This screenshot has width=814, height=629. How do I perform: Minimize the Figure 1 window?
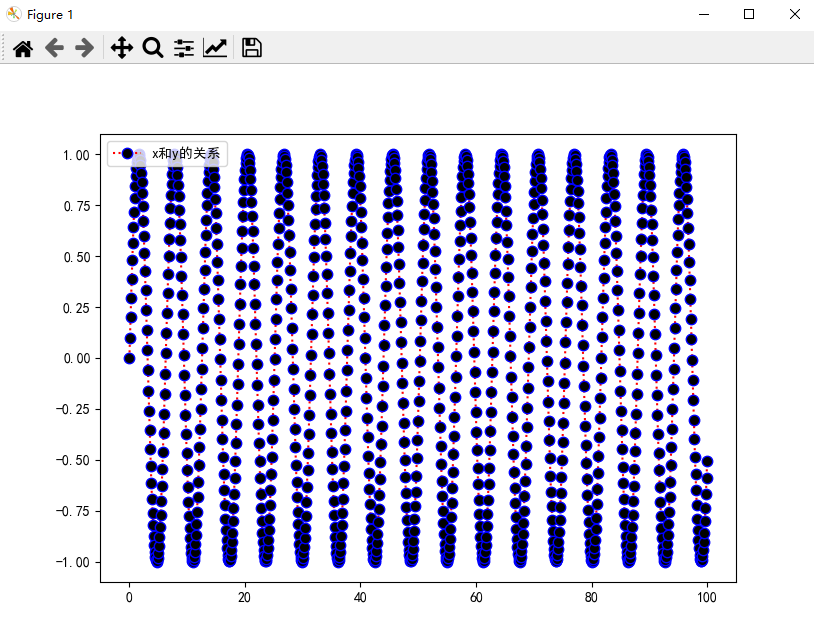(705, 14)
